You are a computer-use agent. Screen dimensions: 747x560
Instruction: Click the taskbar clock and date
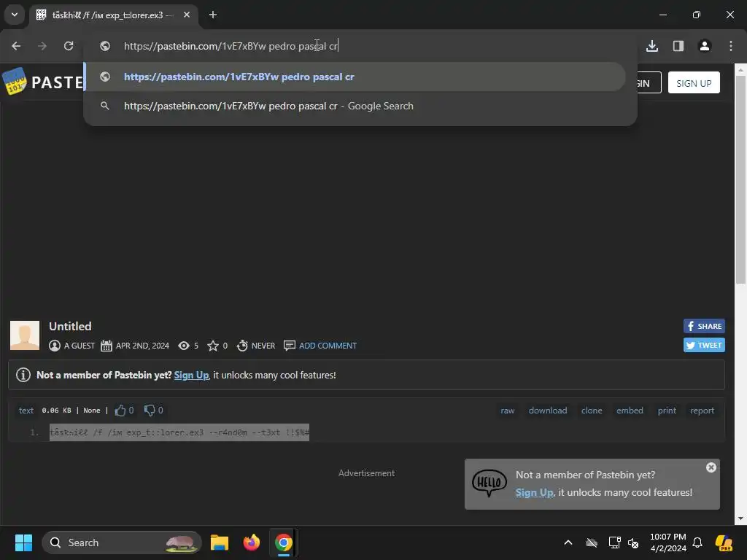click(x=668, y=542)
